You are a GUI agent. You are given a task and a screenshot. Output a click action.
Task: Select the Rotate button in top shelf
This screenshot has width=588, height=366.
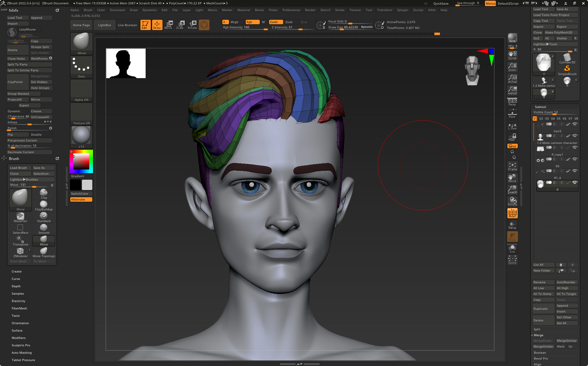[x=192, y=25]
